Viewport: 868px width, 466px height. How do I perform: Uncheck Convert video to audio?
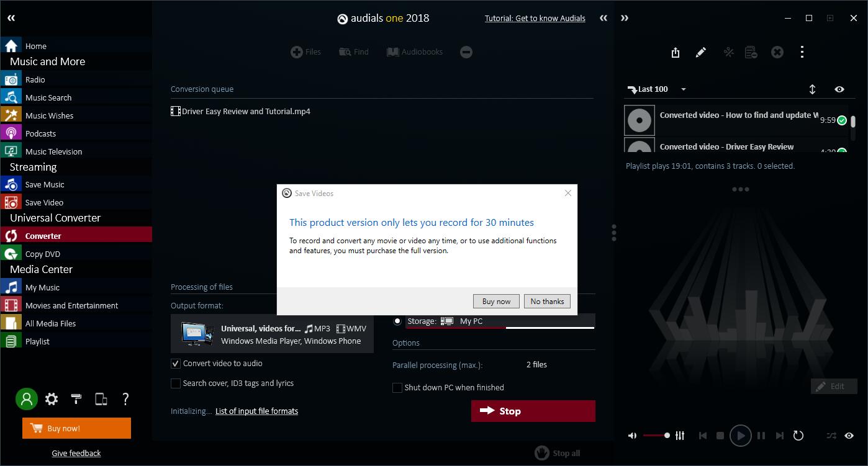pos(176,364)
